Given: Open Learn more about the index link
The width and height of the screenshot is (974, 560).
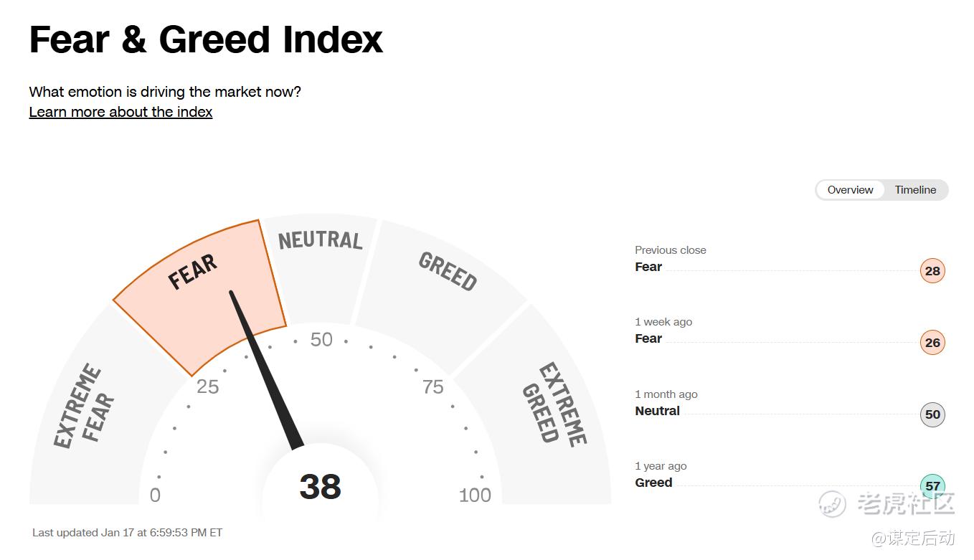Looking at the screenshot, I should pos(120,112).
